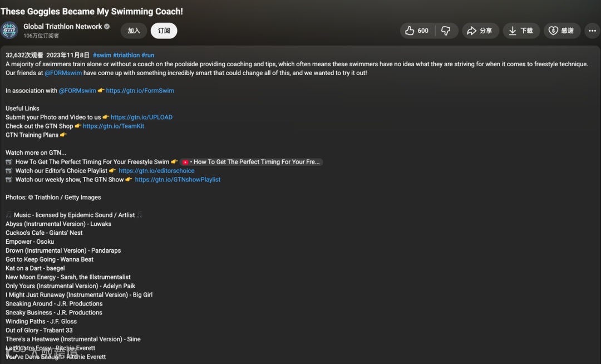Click the verified badge next to channel name
Image resolution: width=601 pixels, height=364 pixels.
(107, 27)
